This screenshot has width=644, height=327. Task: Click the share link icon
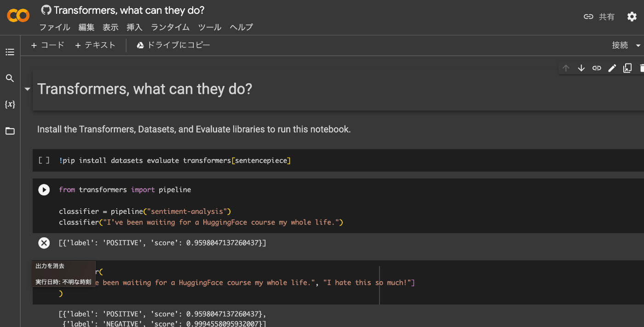coord(588,17)
